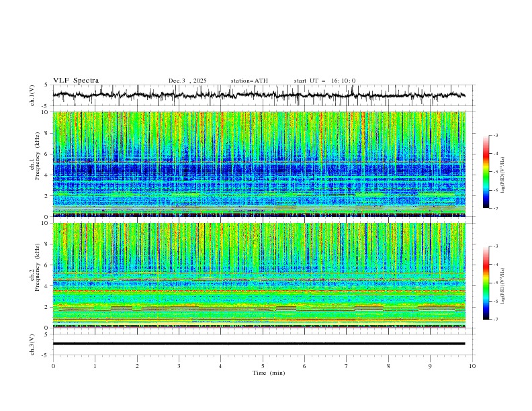This screenshot has height=411, width=532.
Task: Click the ch.1 voltage waveform trace
Action: click(259, 95)
